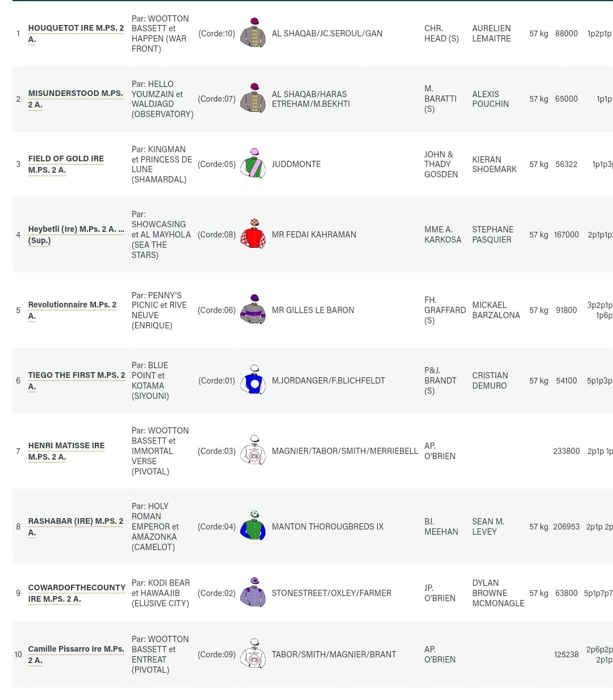Open the Heybetli (Ire) supplemented horse link

76,235
